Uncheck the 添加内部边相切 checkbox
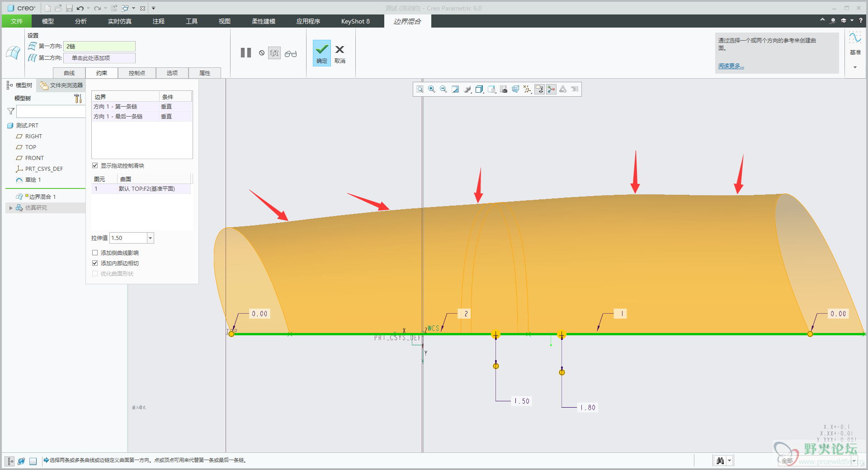 coord(95,263)
